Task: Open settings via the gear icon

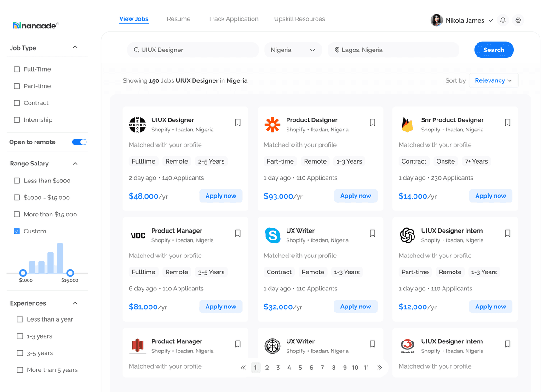Action: click(x=518, y=20)
